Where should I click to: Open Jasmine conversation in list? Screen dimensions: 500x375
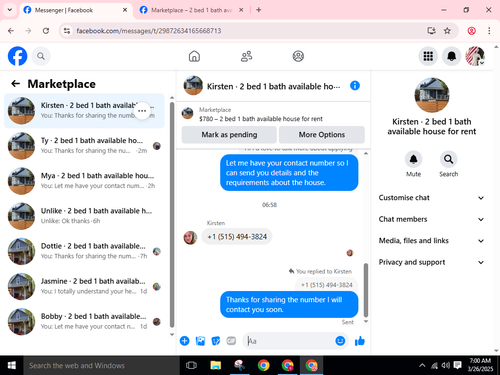pyautogui.click(x=84, y=287)
